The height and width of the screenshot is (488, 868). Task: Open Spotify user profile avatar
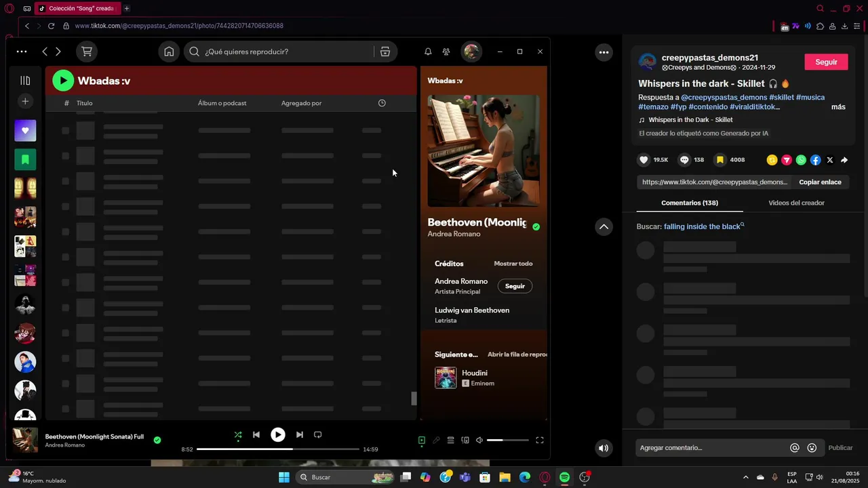471,52
